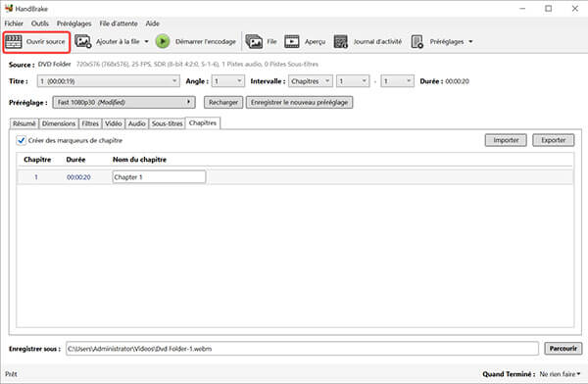Click the Parcourir button
Image resolution: width=588 pixels, height=384 pixels.
(x=563, y=349)
